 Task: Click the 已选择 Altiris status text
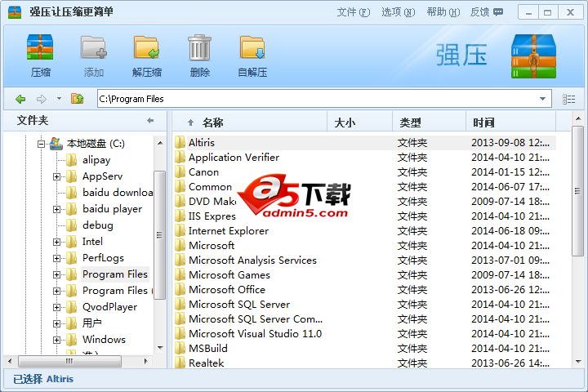coord(43,379)
